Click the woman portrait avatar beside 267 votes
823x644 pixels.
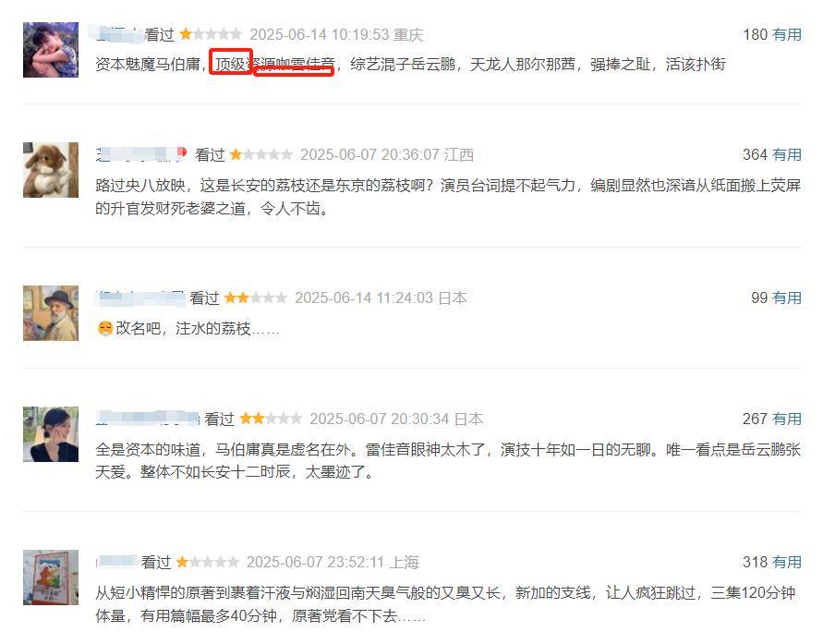[51, 434]
